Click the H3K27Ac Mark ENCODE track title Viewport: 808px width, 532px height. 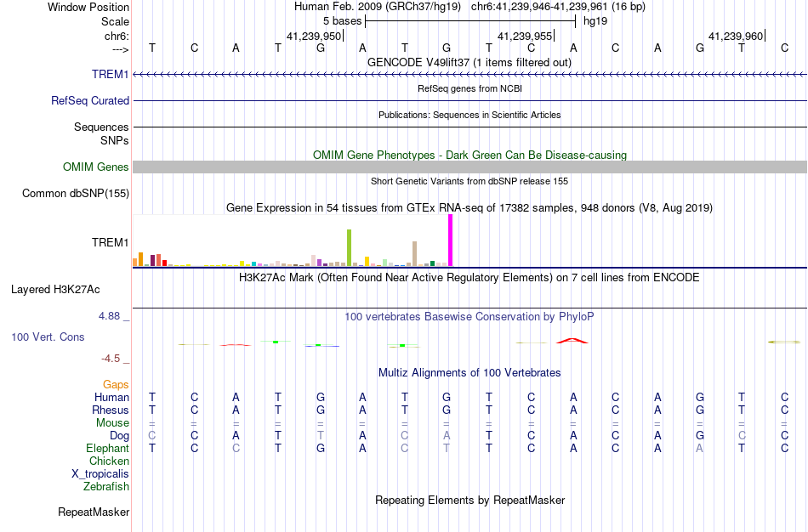point(469,278)
